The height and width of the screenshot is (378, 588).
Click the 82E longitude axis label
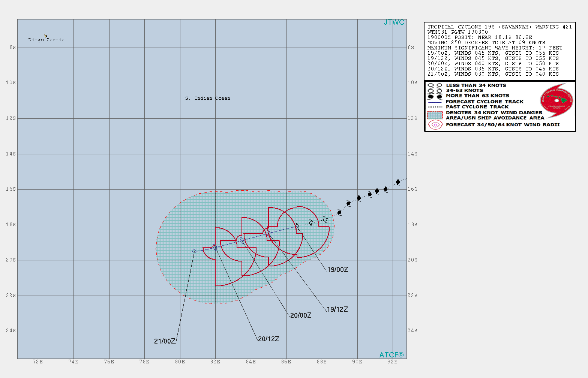215,362
